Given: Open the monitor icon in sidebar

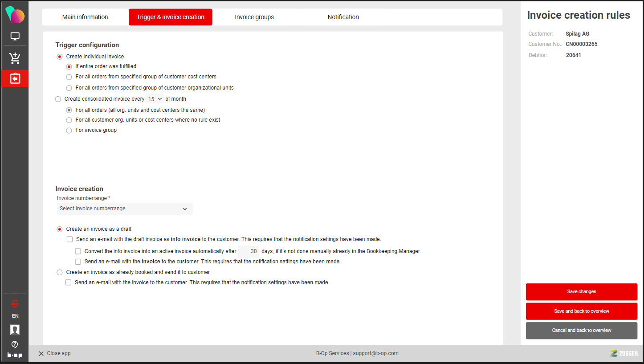Looking at the screenshot, I should coord(15,37).
